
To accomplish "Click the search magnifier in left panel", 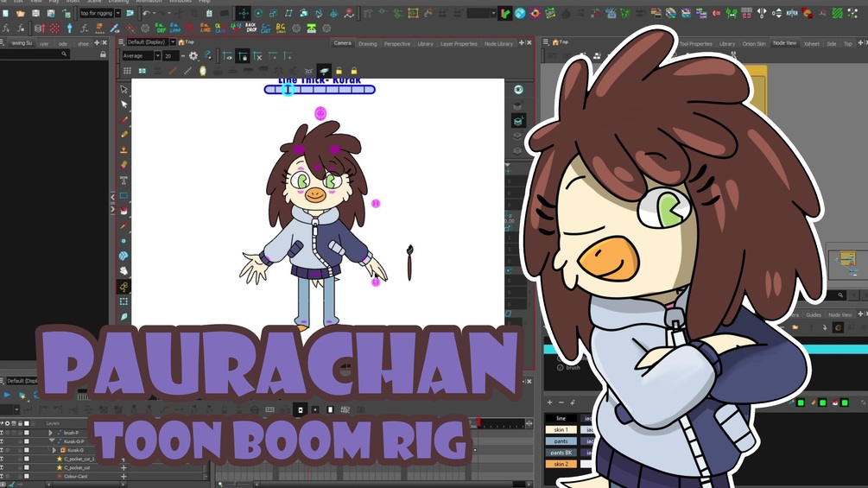I will point(64,54).
